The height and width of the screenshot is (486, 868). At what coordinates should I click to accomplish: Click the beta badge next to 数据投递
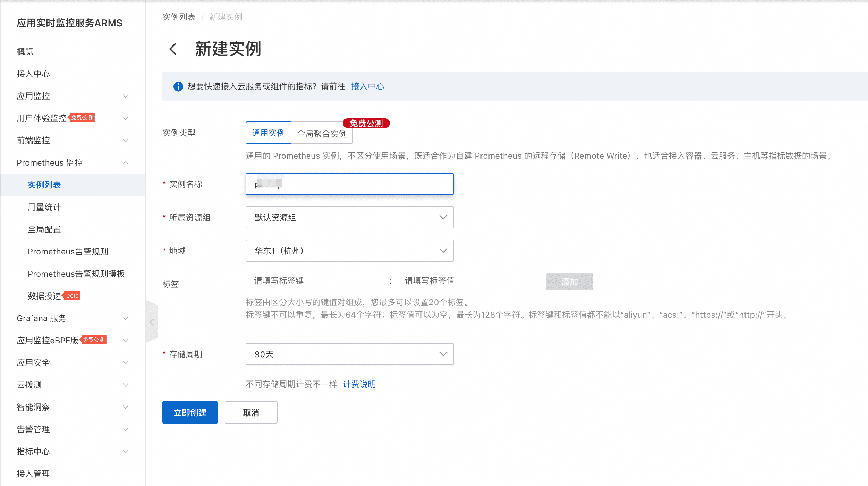click(72, 295)
